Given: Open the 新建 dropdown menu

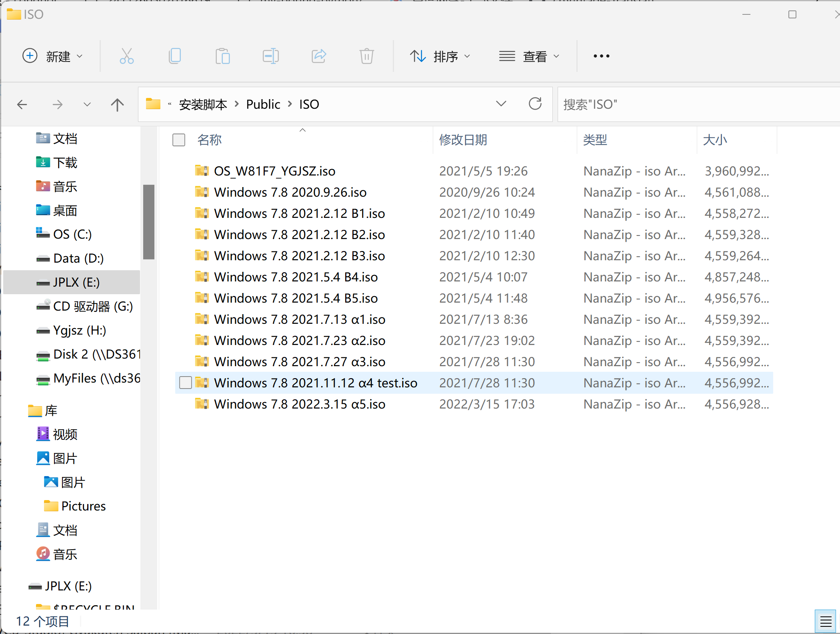Looking at the screenshot, I should [53, 56].
